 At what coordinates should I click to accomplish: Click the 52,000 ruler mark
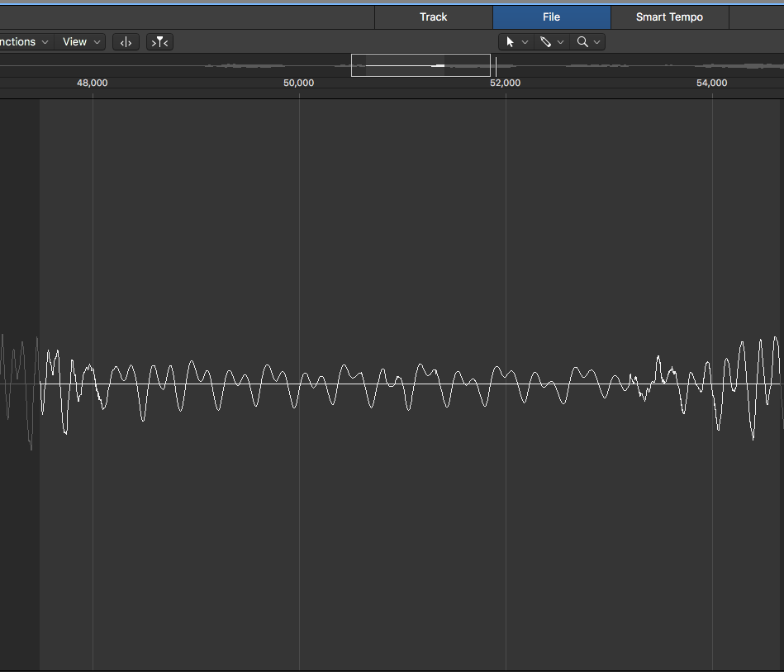tap(506, 83)
